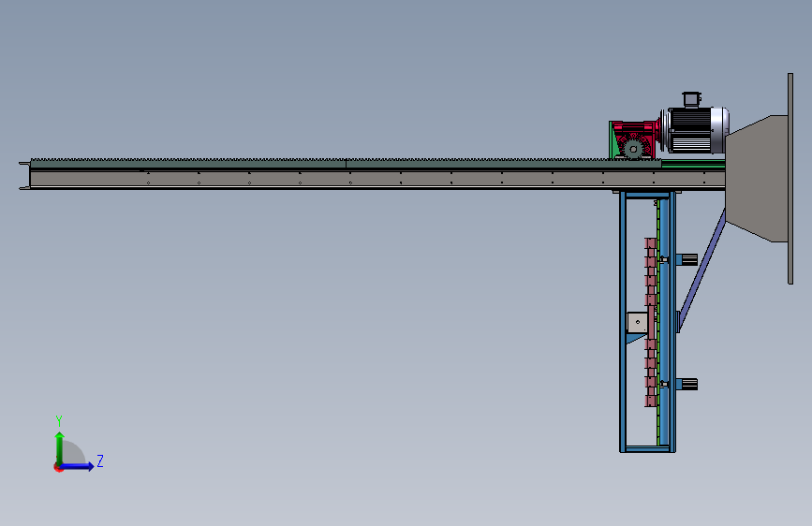Select the green rail strip right of rack
This screenshot has width=812, height=526.
pyautogui.click(x=693, y=164)
